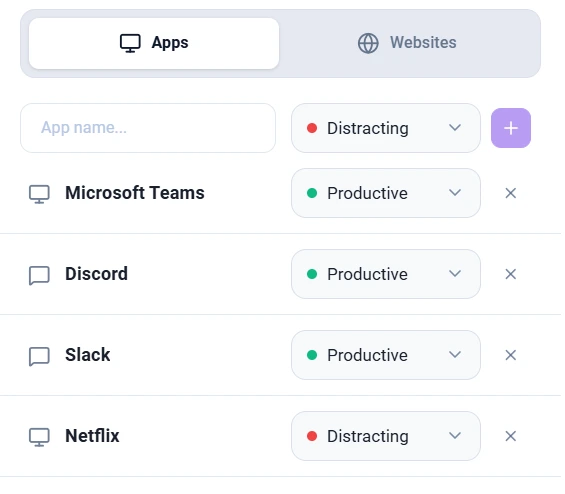
Task: Switch to the Apps tab
Action: 154,43
